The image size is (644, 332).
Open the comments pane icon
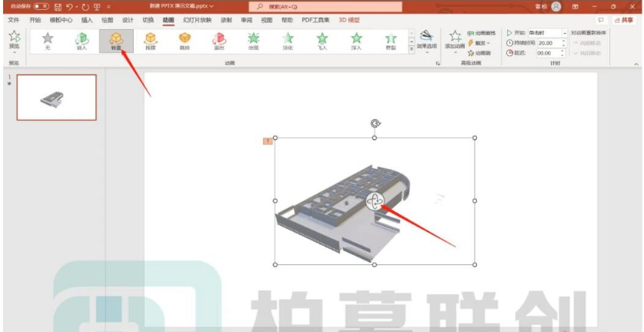(601, 20)
